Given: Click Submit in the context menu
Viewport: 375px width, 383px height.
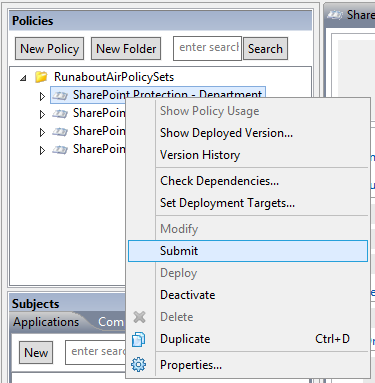Looking at the screenshot, I should coord(248,251).
